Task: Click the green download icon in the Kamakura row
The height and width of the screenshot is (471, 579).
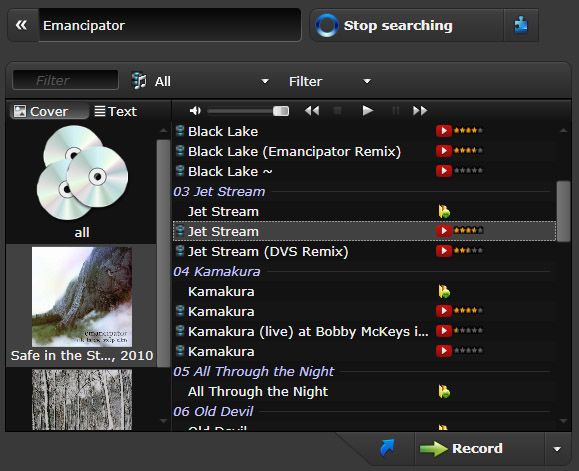Action: [x=444, y=292]
